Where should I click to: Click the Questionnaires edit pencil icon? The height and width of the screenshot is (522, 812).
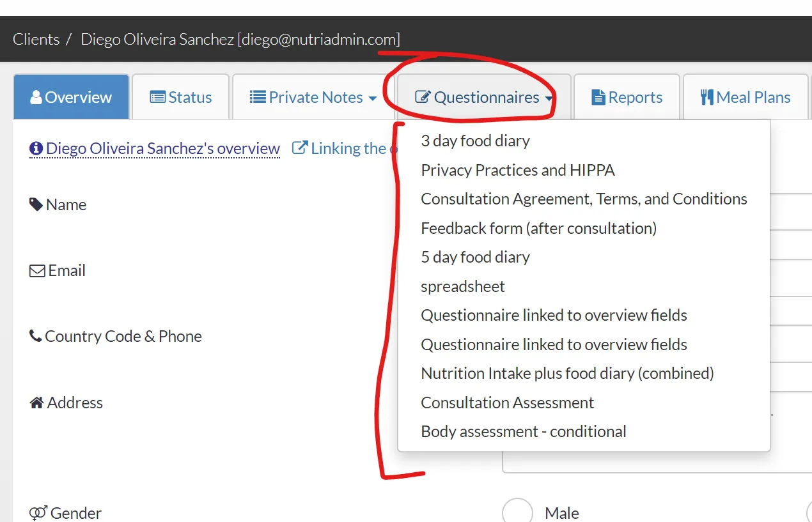coord(423,98)
